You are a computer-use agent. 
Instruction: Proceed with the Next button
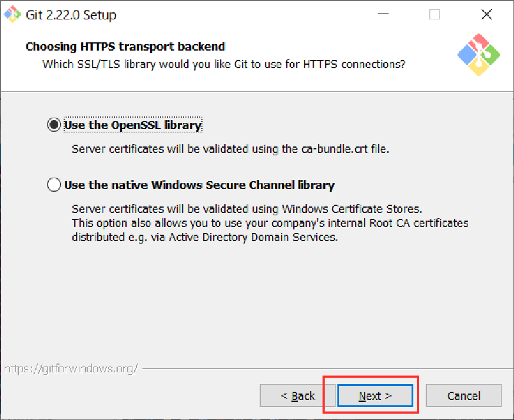tap(375, 396)
